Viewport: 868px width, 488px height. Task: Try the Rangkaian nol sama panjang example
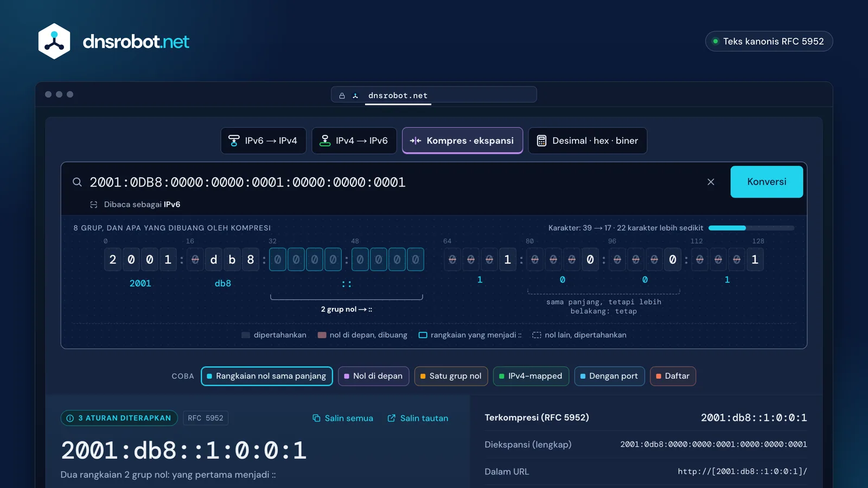click(267, 376)
